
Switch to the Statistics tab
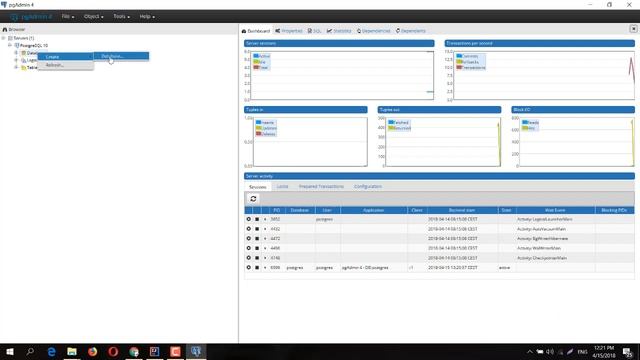point(339,31)
